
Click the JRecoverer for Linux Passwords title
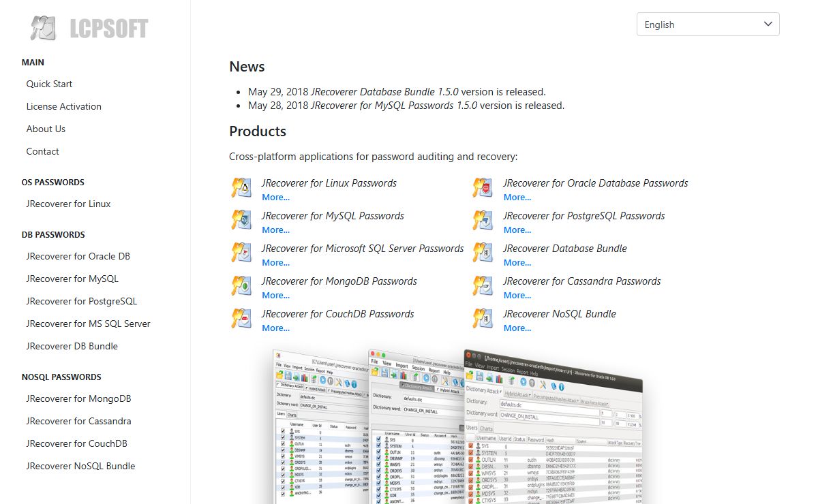(x=329, y=183)
